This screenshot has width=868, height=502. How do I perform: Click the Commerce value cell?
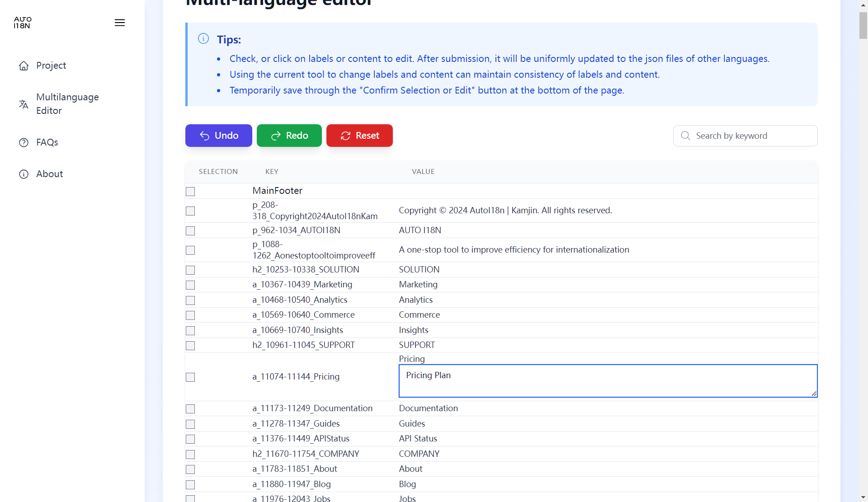[419, 314]
